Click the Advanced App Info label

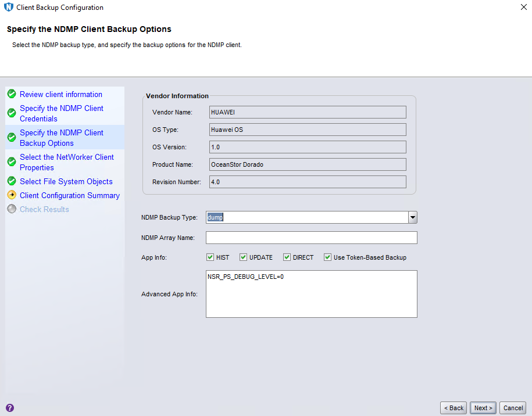pyautogui.click(x=169, y=294)
